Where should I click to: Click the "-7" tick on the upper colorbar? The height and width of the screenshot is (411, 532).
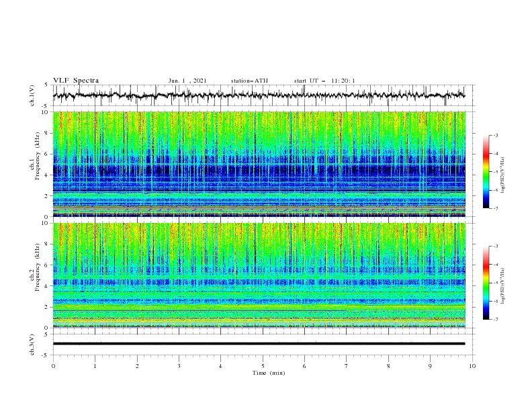[x=496, y=208]
